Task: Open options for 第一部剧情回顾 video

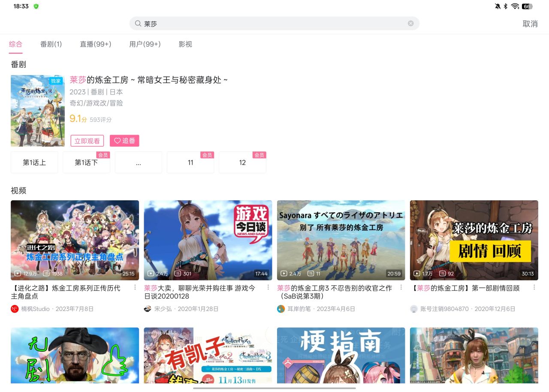Action: 534,287
